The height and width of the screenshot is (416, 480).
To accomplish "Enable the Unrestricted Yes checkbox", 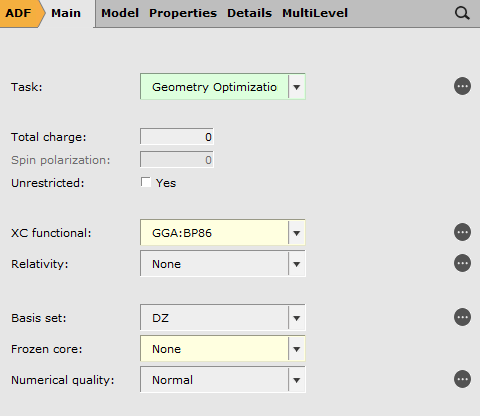I will tap(146, 182).
